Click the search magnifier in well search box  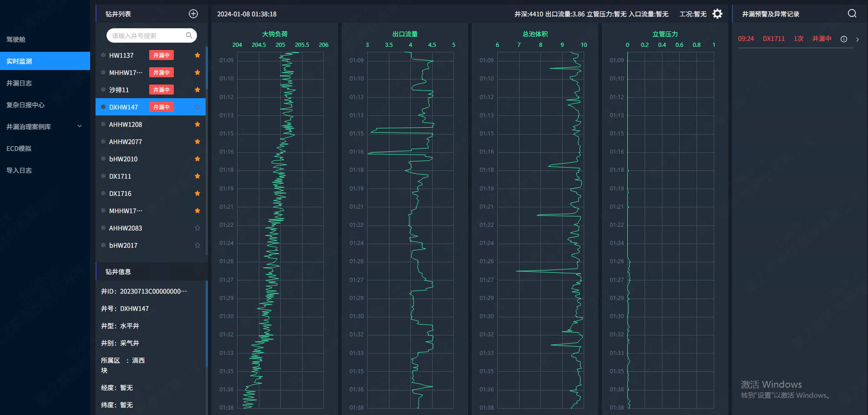189,35
